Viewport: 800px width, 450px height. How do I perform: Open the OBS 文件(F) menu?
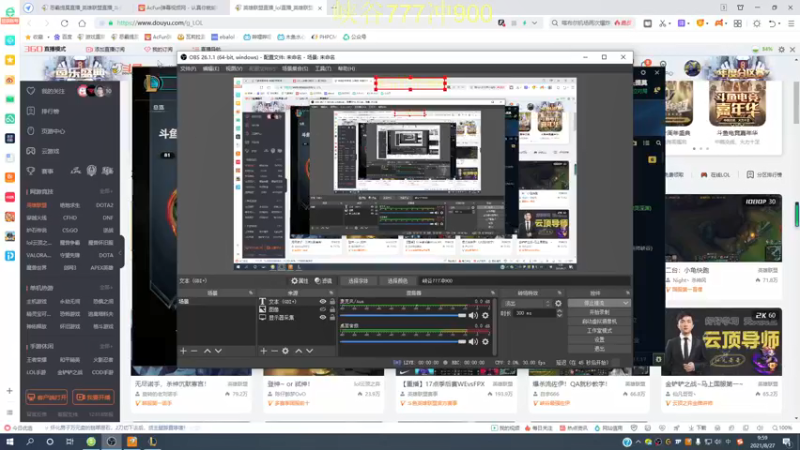pyautogui.click(x=188, y=68)
